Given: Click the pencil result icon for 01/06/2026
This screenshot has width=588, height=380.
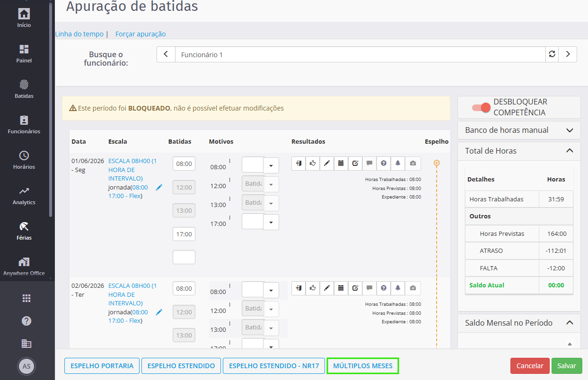Looking at the screenshot, I should click(327, 163).
